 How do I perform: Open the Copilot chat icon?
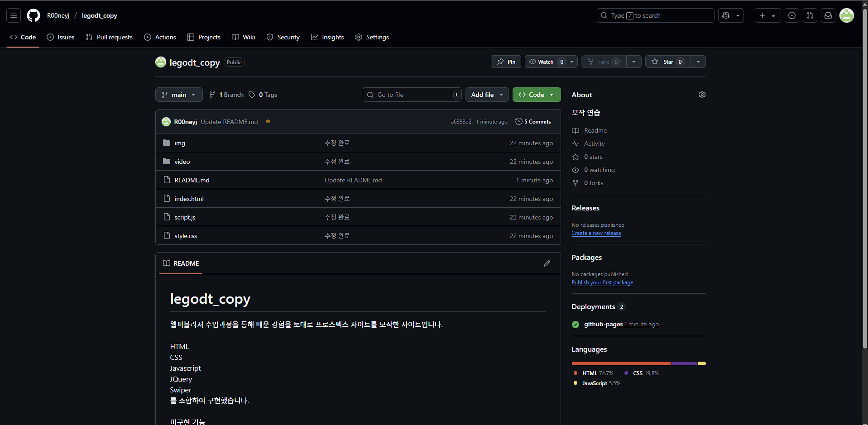tap(726, 15)
